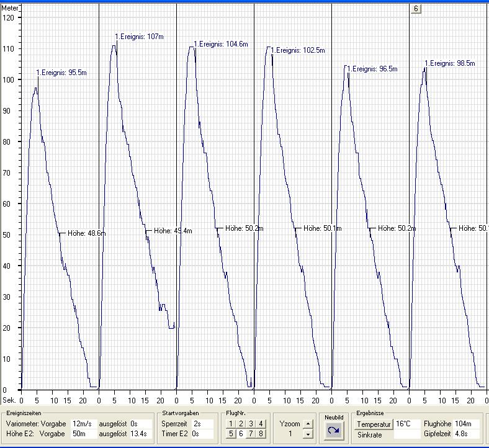The height and width of the screenshot is (448, 489).
Task: Click the Variometer Vorgabe 12m/s field
Action: point(83,424)
